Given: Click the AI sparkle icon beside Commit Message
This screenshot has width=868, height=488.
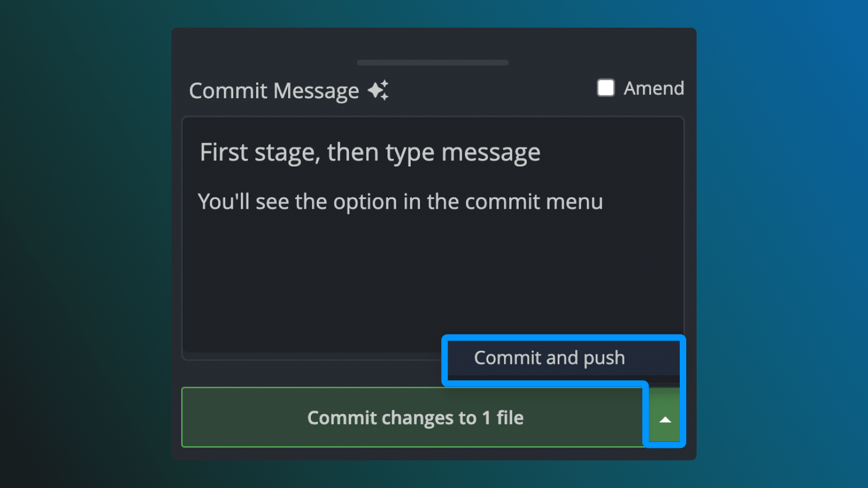Looking at the screenshot, I should click(378, 90).
